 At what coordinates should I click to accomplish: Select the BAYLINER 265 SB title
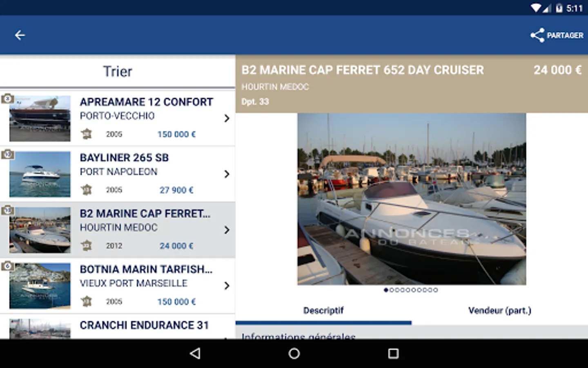[124, 157]
